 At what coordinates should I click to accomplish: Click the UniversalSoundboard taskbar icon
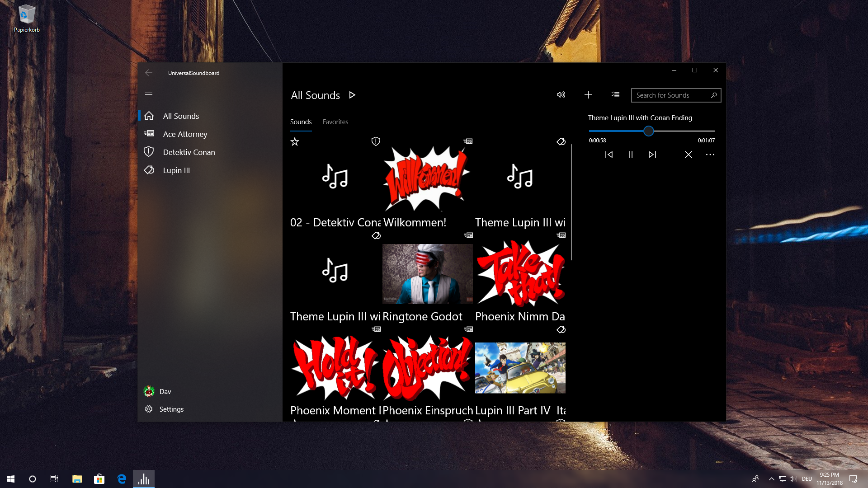[x=144, y=479]
